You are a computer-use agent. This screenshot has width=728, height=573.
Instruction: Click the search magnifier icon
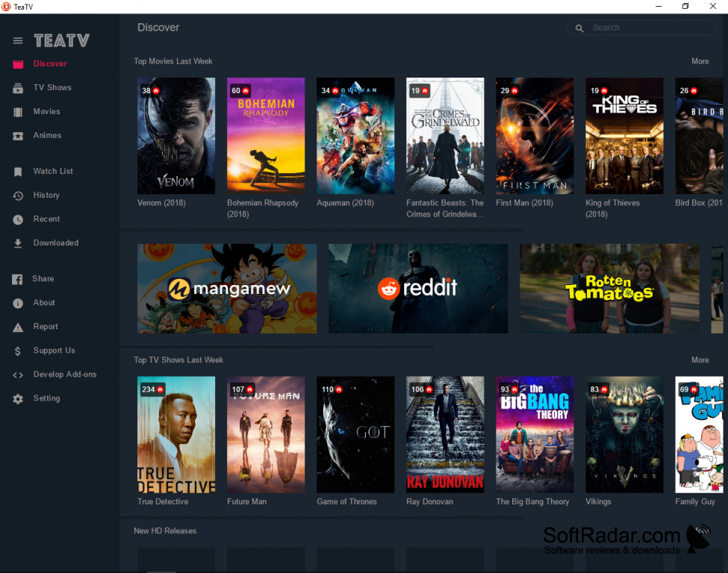(579, 28)
